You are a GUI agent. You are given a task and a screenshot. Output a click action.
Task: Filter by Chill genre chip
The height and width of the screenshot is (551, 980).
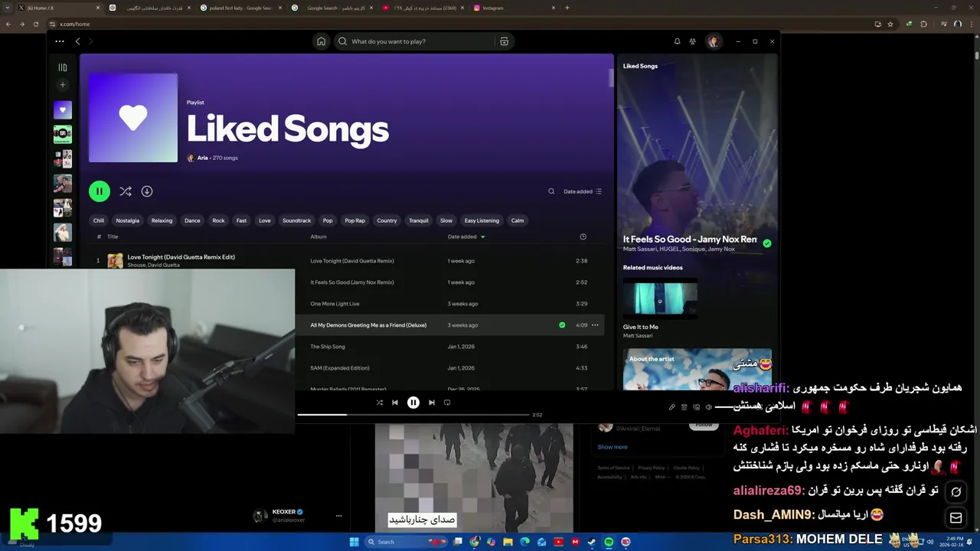click(99, 220)
